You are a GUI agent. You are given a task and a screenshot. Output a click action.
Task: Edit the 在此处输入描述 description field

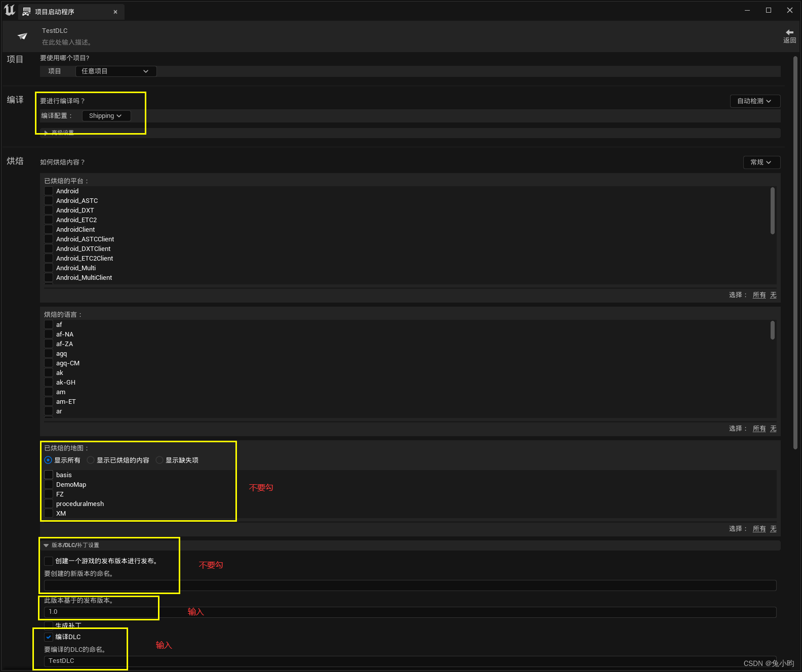point(67,43)
